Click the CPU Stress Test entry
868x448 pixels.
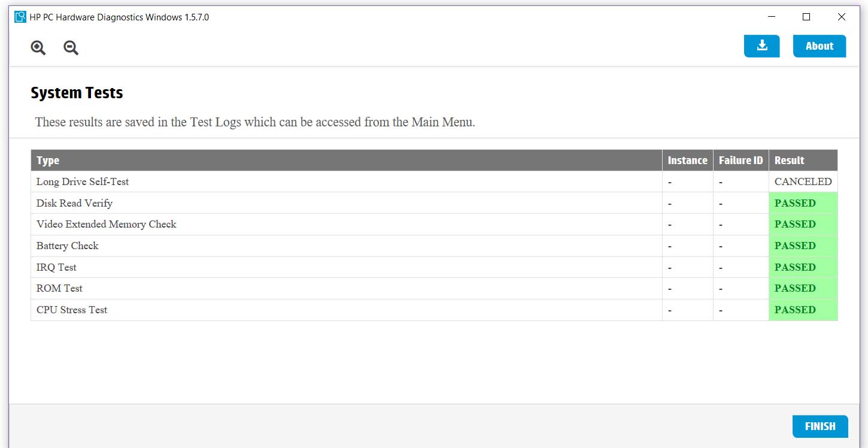tap(72, 310)
